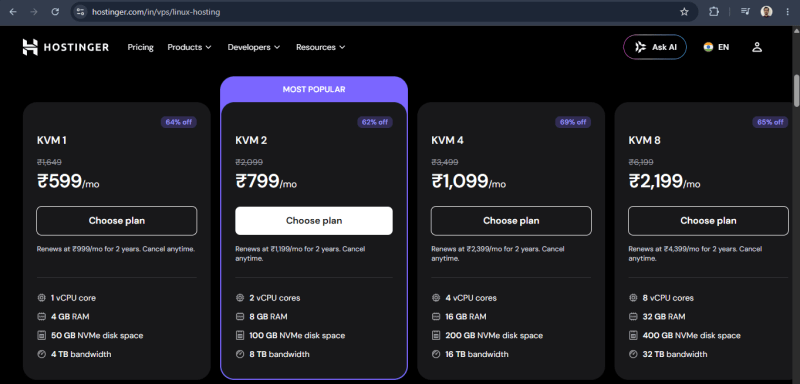Click the disk icon beside 50 GB NVMe

coord(41,336)
